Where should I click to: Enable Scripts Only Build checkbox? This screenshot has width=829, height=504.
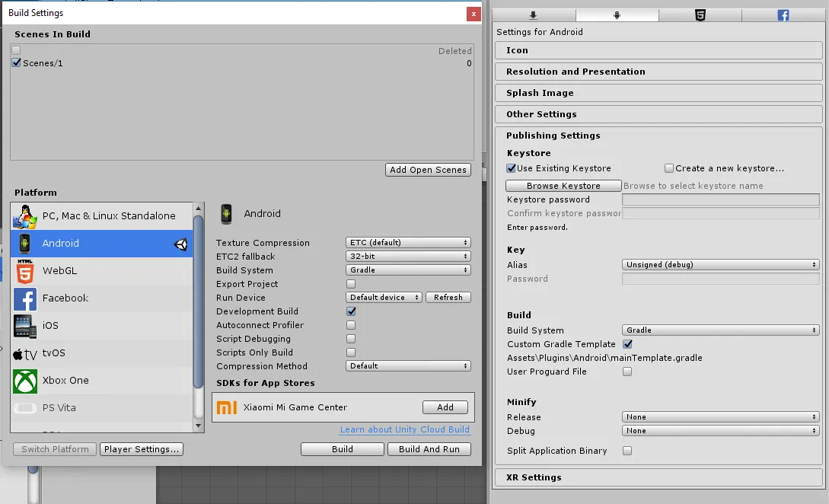351,352
